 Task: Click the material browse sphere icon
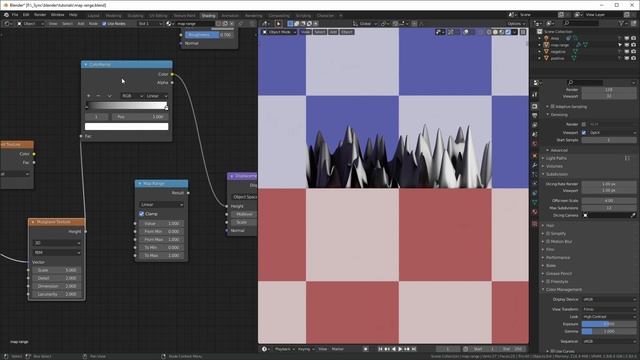pos(169,24)
